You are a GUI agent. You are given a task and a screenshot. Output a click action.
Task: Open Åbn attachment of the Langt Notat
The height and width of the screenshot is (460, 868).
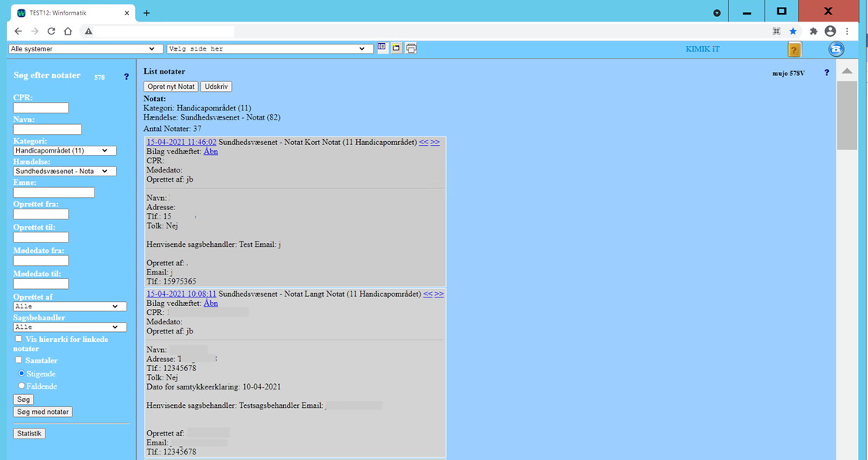pos(211,303)
